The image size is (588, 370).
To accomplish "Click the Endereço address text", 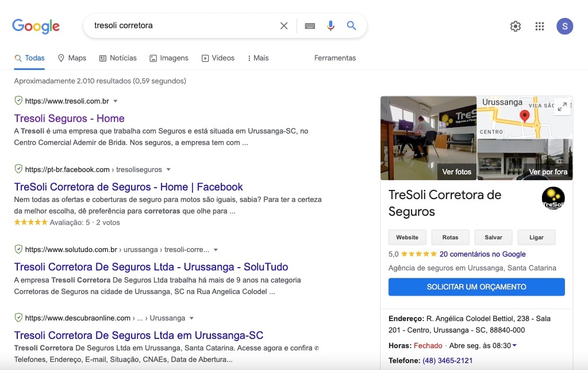I will [470, 324].
